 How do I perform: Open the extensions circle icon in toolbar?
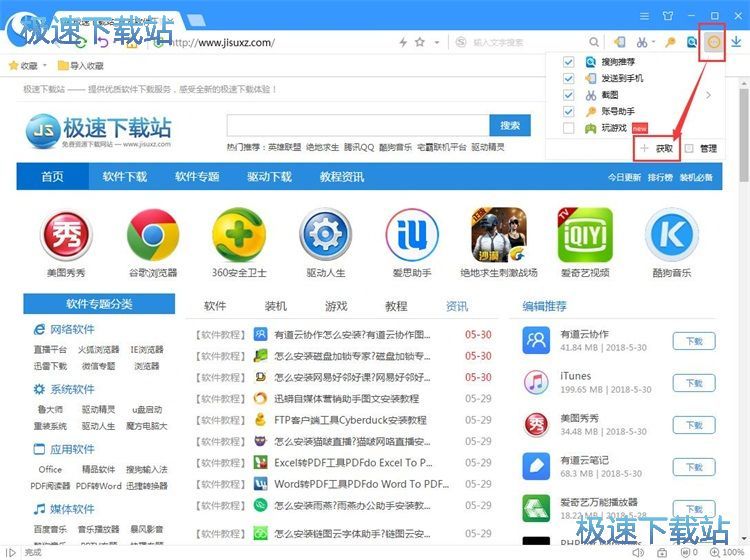point(713,42)
